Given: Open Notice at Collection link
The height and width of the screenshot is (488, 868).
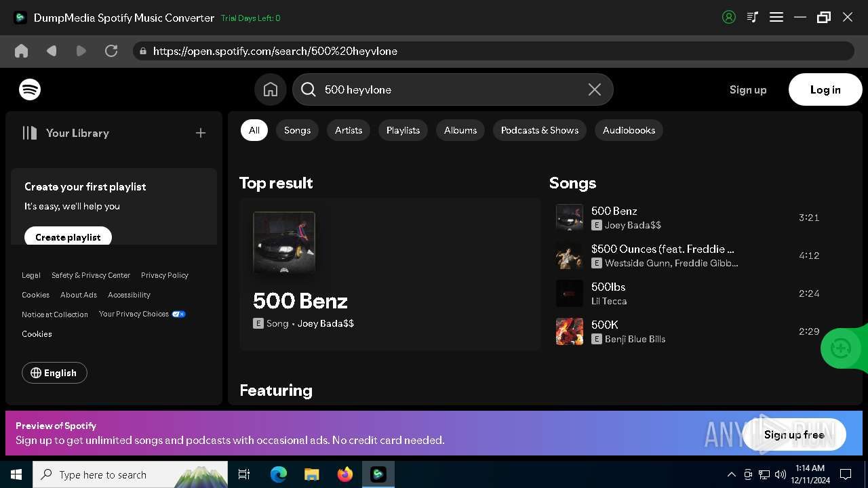Looking at the screenshot, I should [x=55, y=314].
